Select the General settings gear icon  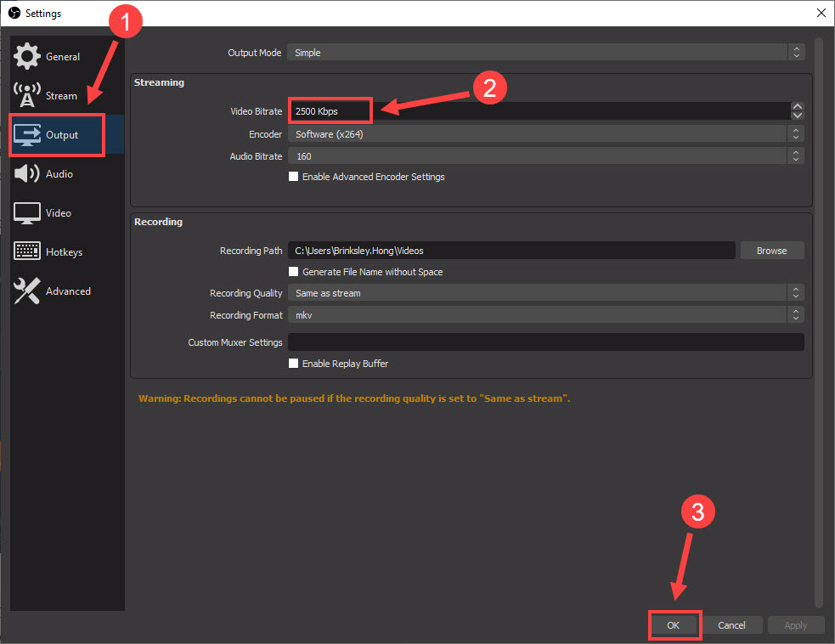pyautogui.click(x=26, y=56)
